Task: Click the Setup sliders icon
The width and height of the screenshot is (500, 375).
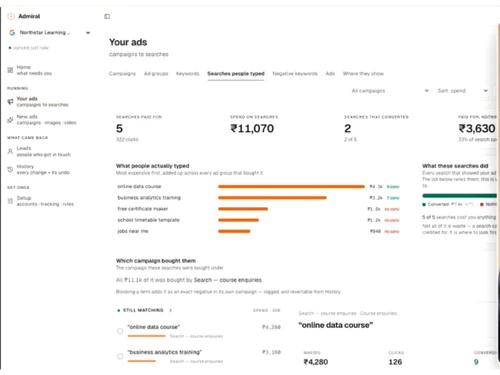Action: [10, 201]
